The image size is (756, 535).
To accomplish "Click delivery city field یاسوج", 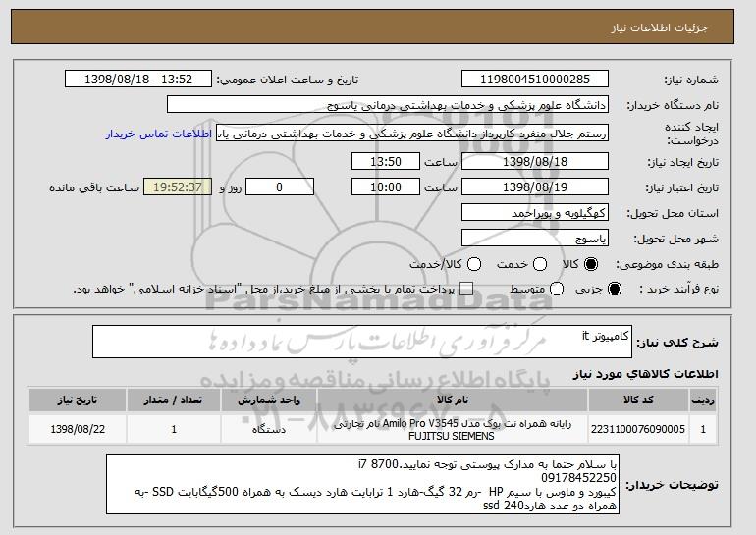I will coord(535,239).
